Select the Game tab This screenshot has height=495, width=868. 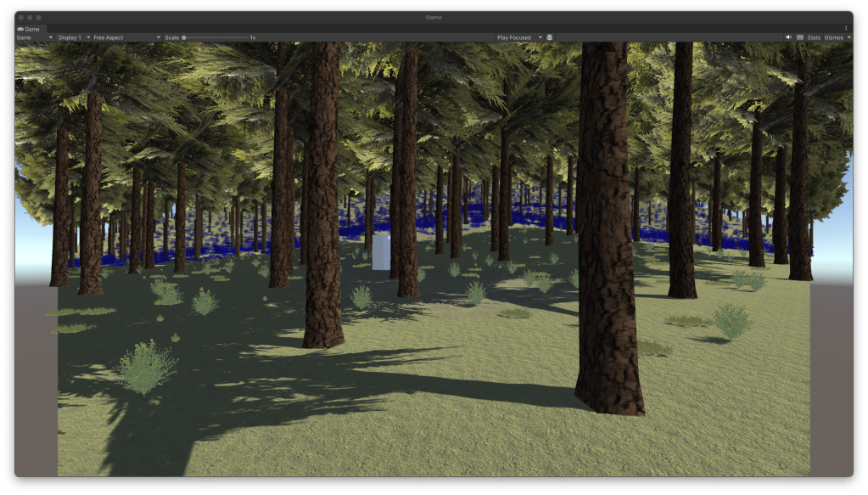click(29, 29)
